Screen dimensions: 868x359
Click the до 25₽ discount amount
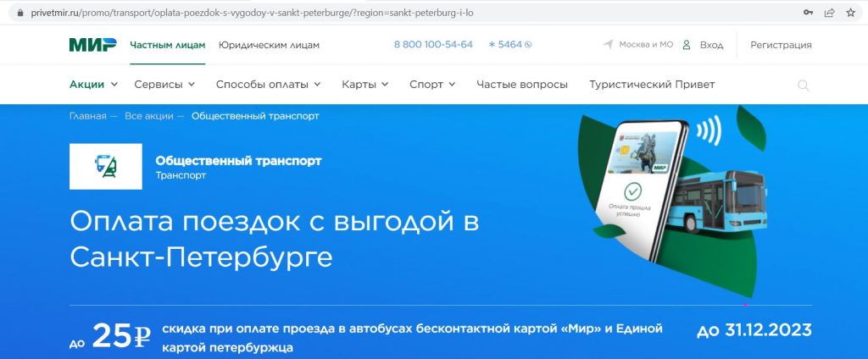pyautogui.click(x=110, y=335)
